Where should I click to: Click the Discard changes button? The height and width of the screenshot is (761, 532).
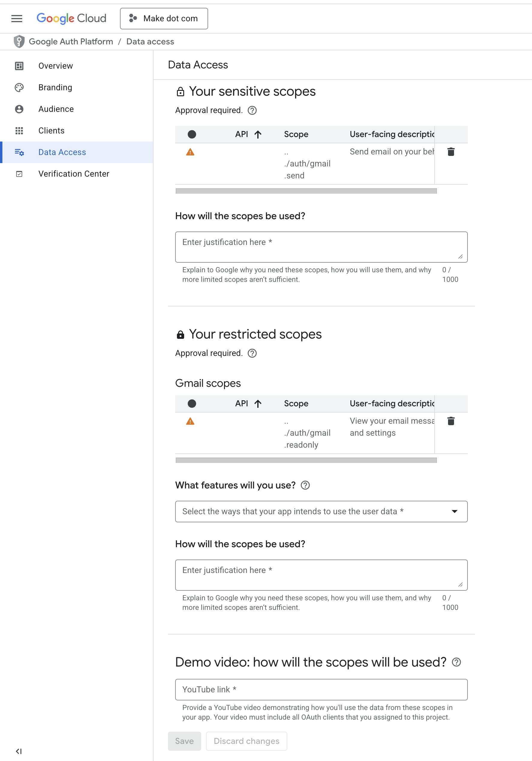pos(246,741)
